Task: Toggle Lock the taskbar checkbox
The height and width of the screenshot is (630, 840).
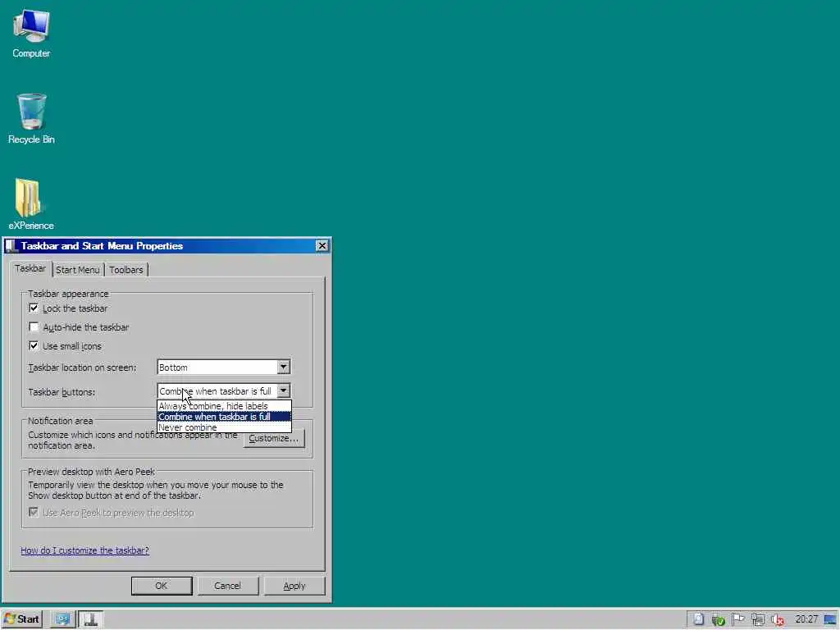Action: [x=34, y=308]
